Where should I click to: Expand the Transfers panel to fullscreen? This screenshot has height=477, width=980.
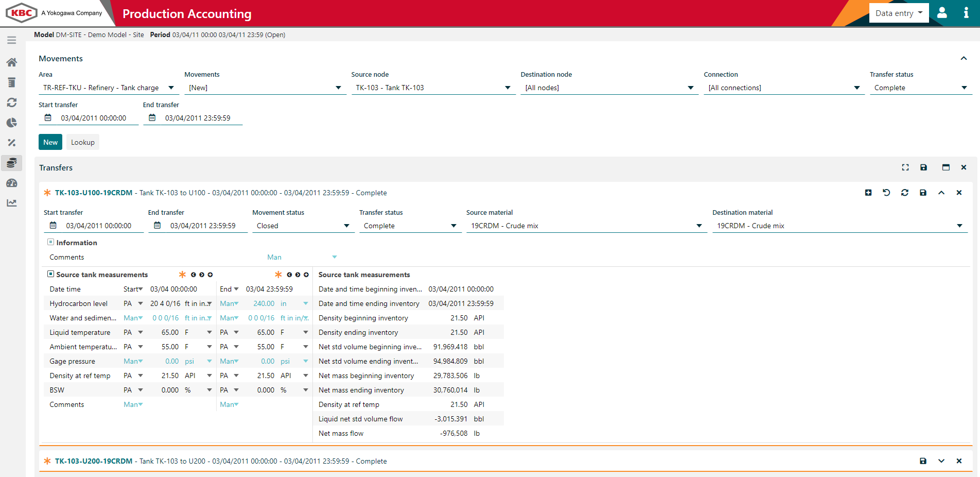[905, 167]
